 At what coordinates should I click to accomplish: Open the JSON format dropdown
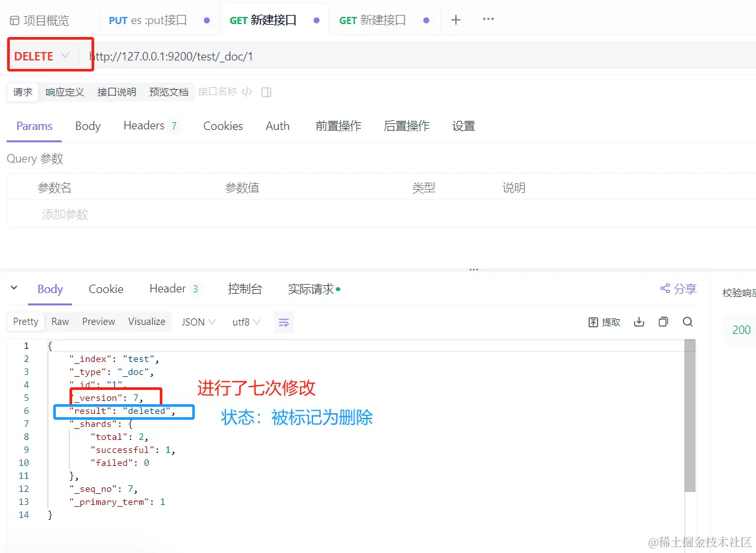[x=198, y=322]
